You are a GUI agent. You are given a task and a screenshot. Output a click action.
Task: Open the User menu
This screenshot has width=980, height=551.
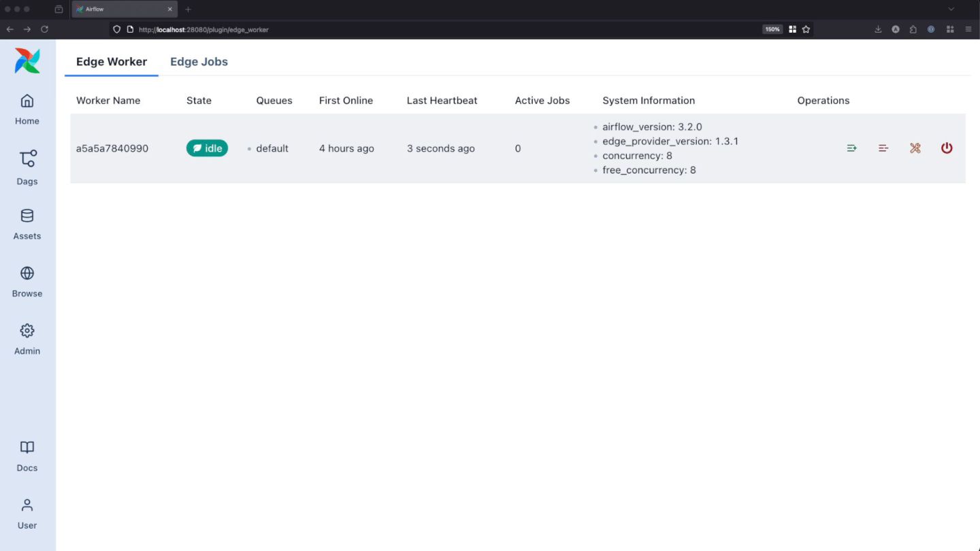(27, 514)
